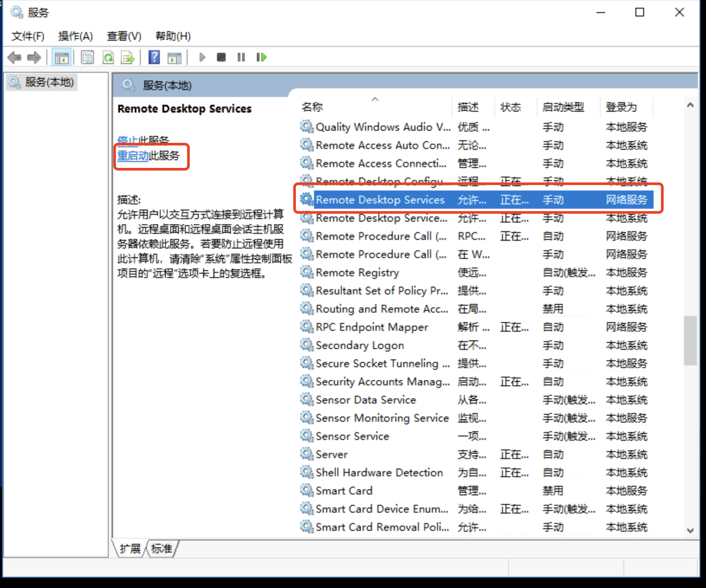Image resolution: width=706 pixels, height=588 pixels.
Task: Open the Help question mark icon
Action: point(154,57)
